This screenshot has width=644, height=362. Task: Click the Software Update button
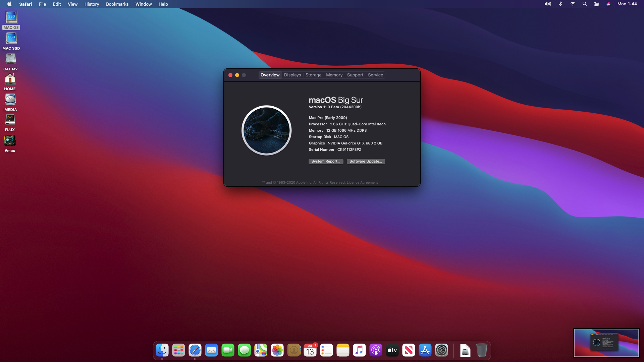click(366, 162)
